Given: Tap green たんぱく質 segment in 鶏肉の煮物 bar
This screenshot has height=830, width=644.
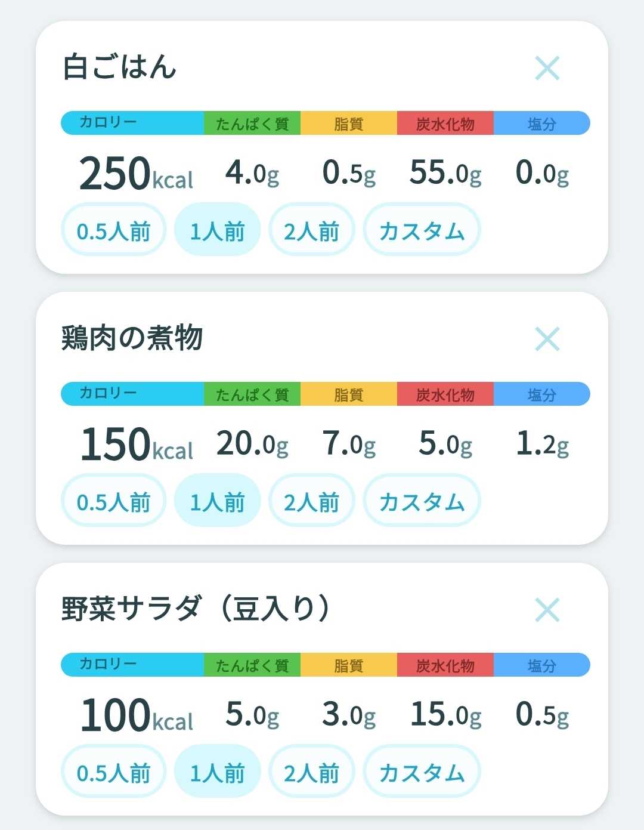Looking at the screenshot, I should click(x=252, y=394).
